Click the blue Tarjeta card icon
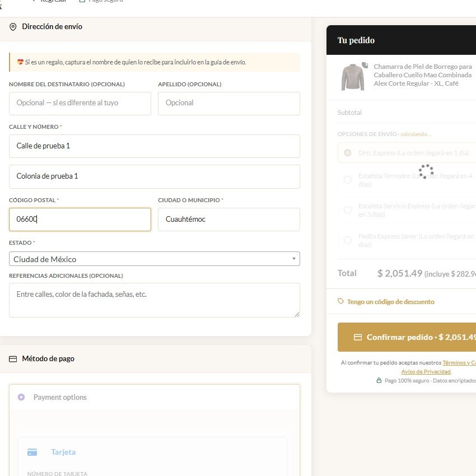 coord(32,452)
